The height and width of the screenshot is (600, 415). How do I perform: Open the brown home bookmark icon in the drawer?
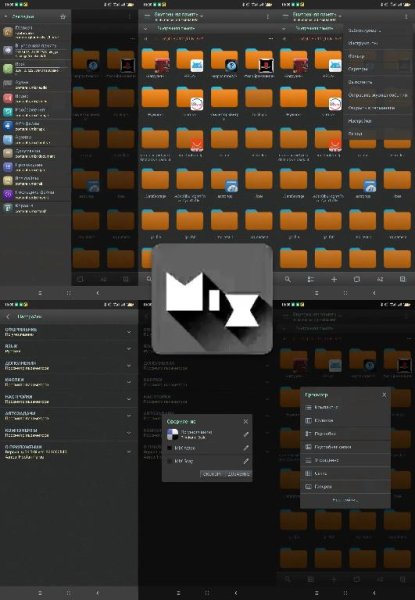(x=8, y=32)
